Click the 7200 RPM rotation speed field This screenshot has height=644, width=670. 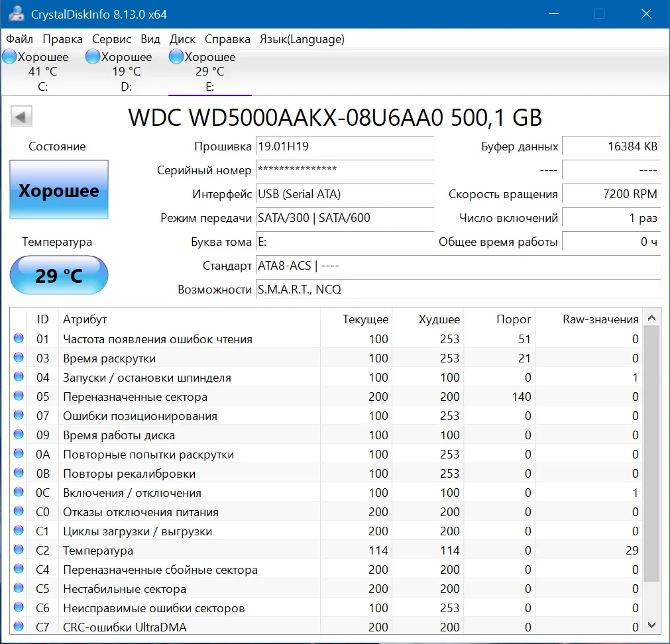pyautogui.click(x=612, y=194)
